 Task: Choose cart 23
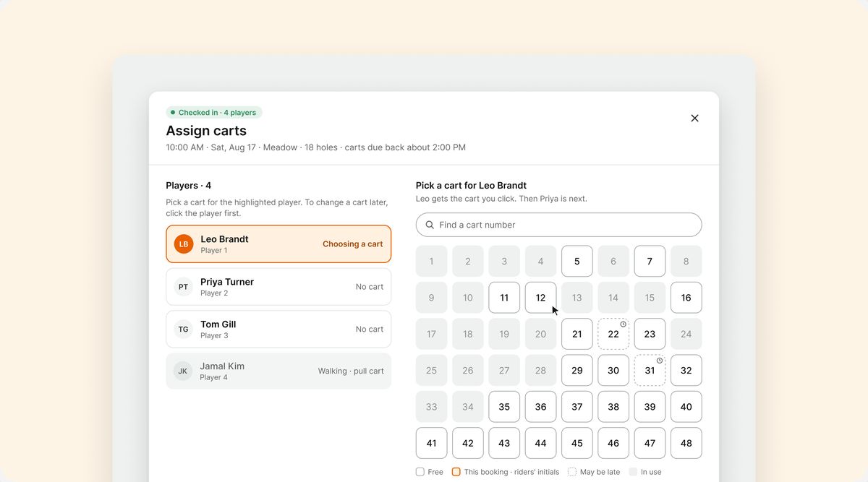click(650, 334)
